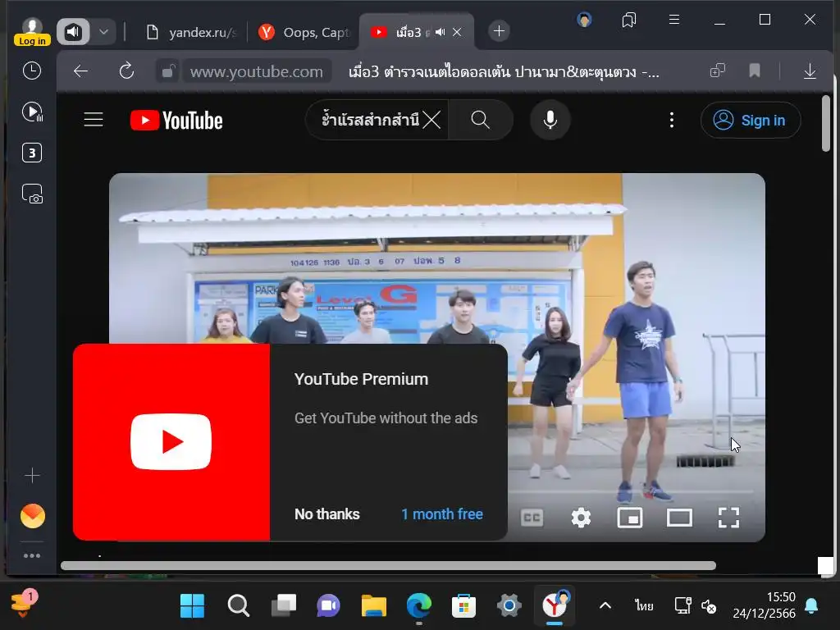Open Windows taskbar search
Viewport: 840px width, 630px height.
[239, 606]
